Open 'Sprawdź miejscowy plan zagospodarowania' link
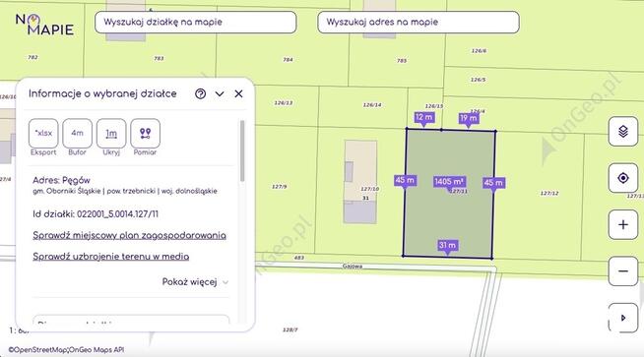 pos(129,235)
